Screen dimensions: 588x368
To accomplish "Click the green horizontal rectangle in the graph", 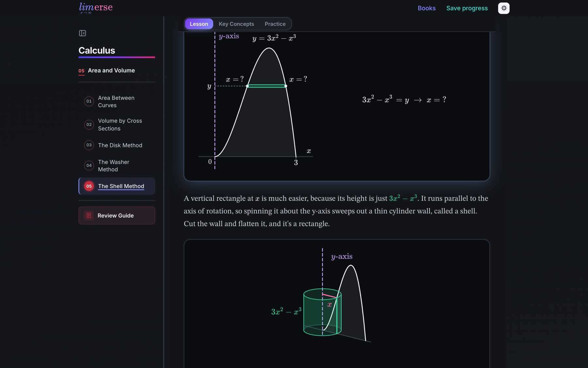I will [267, 86].
